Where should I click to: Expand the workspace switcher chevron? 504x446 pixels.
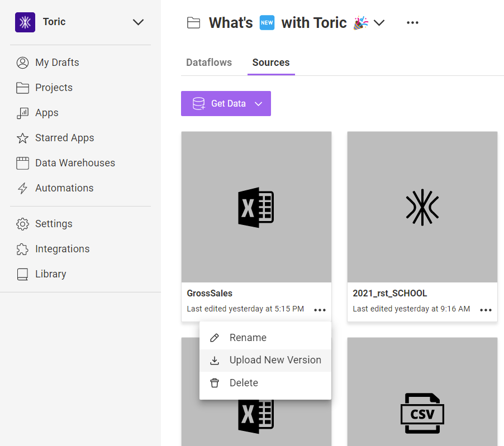coord(138,22)
